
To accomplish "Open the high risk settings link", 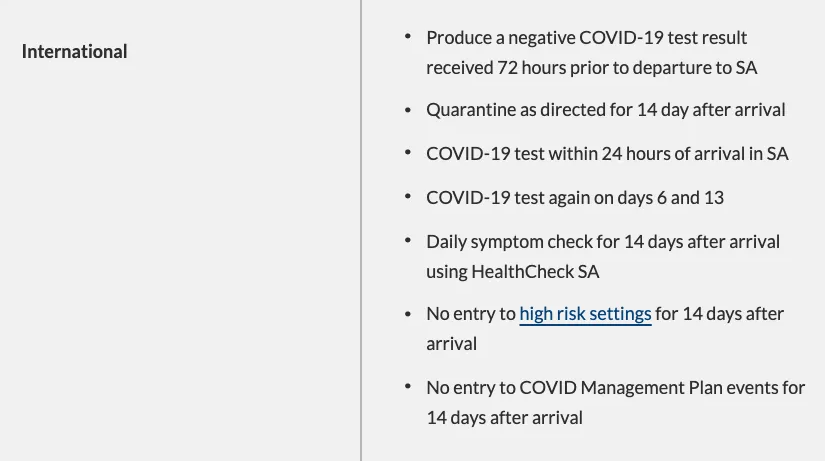I will tap(585, 314).
